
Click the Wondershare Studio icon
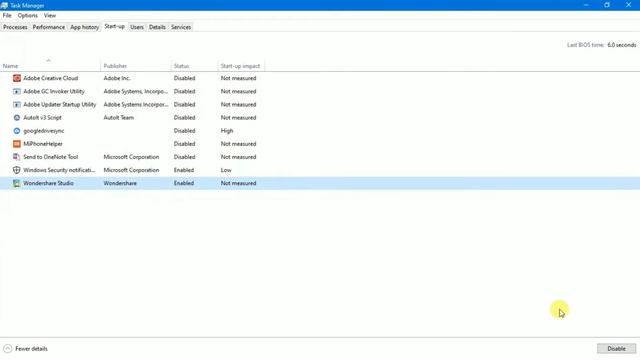(17, 183)
